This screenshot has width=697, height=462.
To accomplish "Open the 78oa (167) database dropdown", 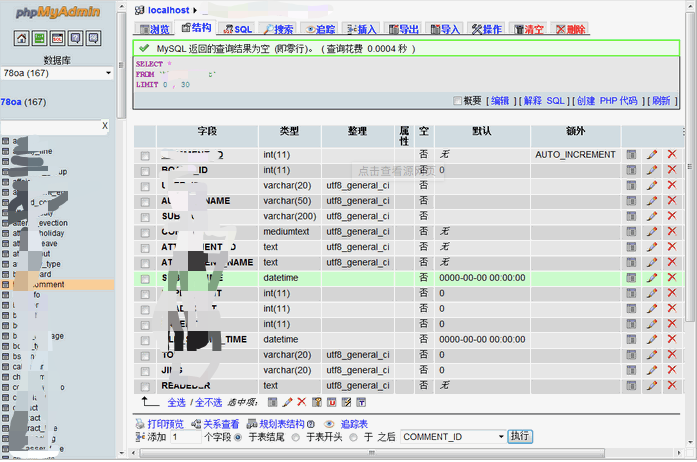I will pos(57,73).
